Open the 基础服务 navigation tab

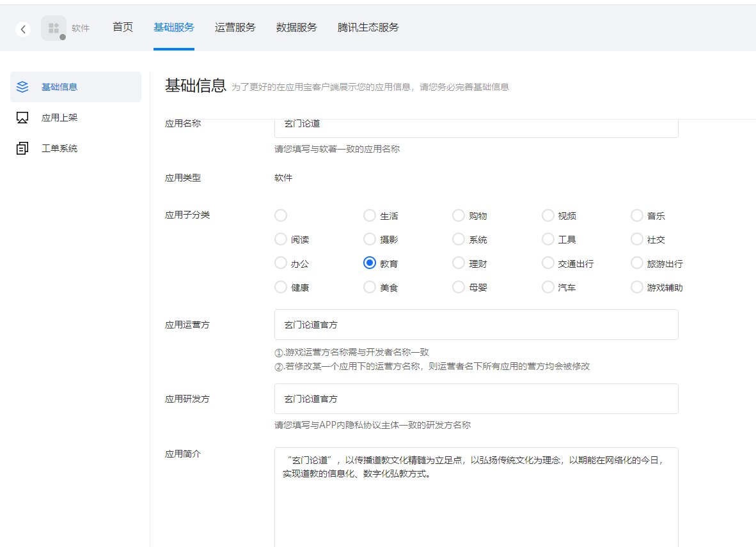174,27
